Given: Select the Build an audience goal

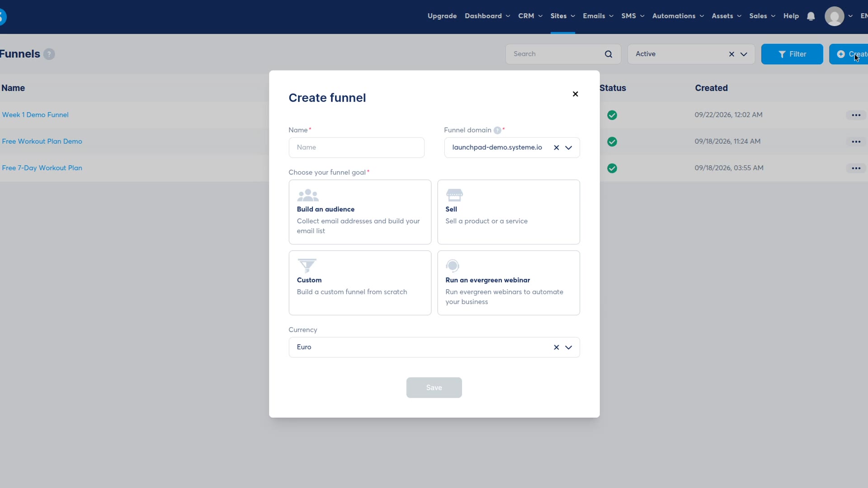Looking at the screenshot, I should (x=360, y=212).
